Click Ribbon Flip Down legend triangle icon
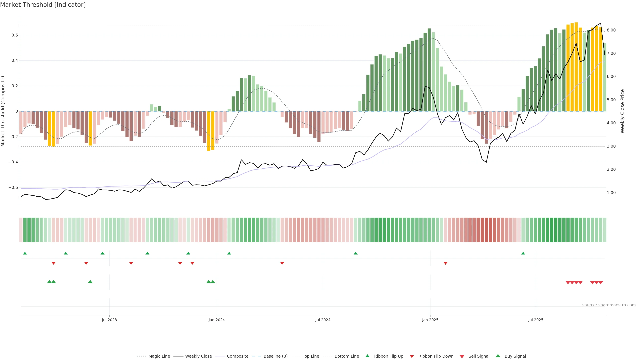Image resolution: width=644 pixels, height=362 pixels. (x=412, y=356)
